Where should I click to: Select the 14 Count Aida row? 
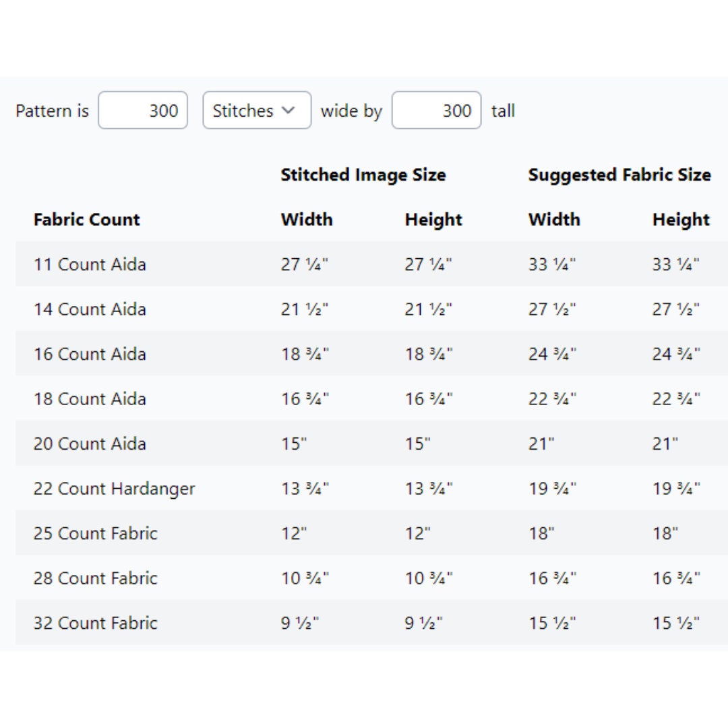click(x=371, y=309)
